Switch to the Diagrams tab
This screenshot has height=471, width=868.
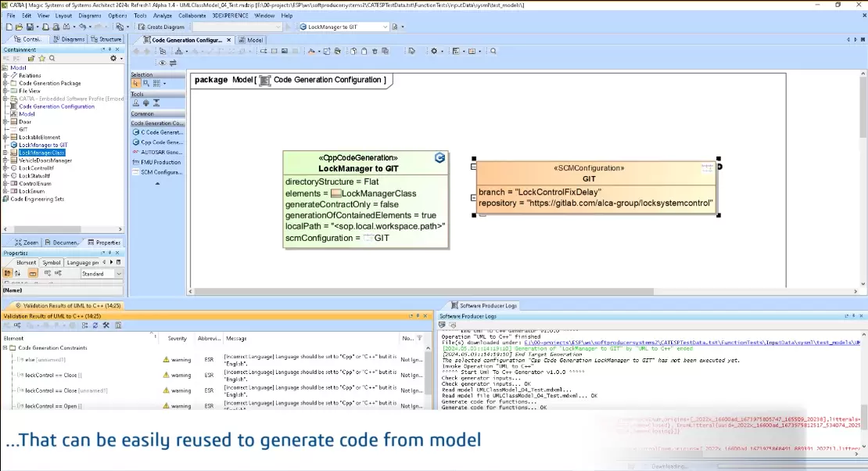click(69, 39)
